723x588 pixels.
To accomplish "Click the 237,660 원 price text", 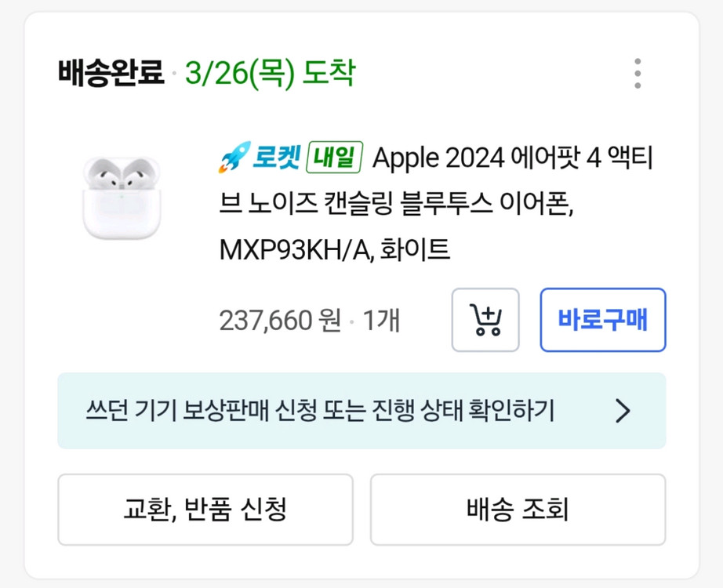I will [276, 320].
